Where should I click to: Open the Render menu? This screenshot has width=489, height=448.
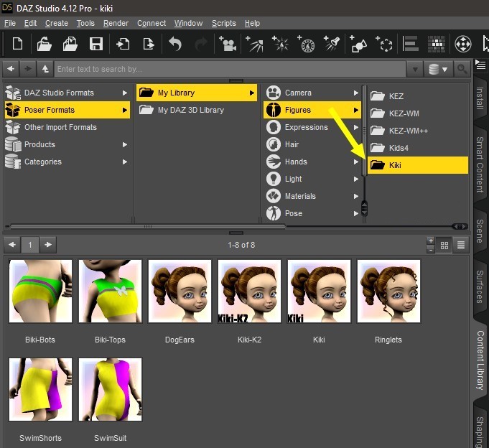pos(116,23)
